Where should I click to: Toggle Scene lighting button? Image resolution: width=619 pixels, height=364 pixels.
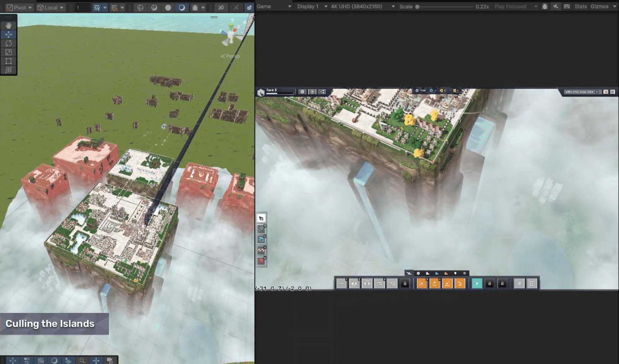236,7
